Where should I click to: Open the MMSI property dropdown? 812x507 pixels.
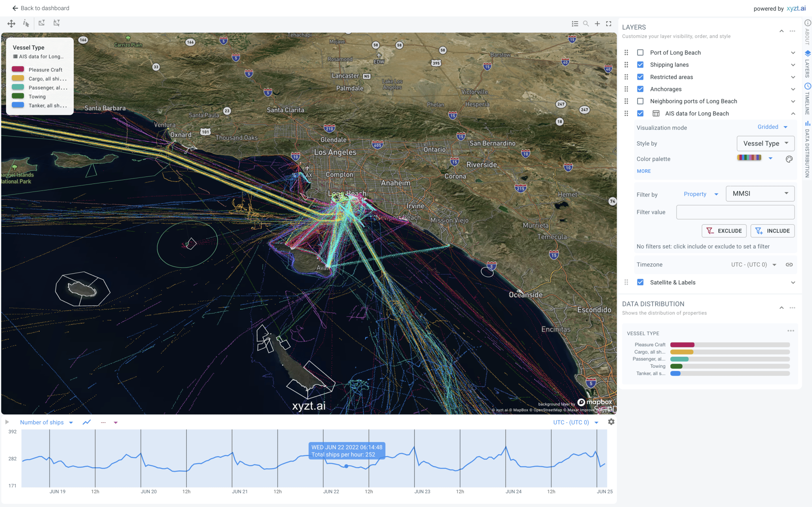click(x=760, y=194)
